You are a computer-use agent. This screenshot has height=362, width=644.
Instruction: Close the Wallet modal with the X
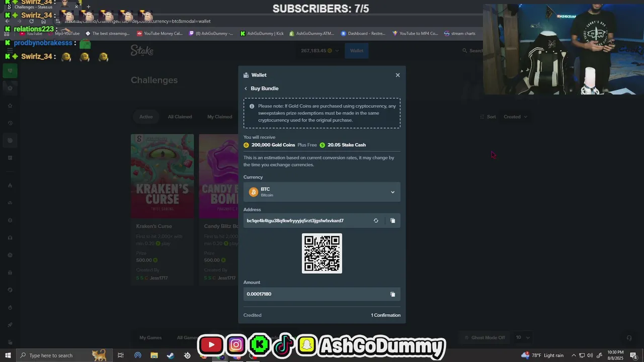click(x=397, y=75)
